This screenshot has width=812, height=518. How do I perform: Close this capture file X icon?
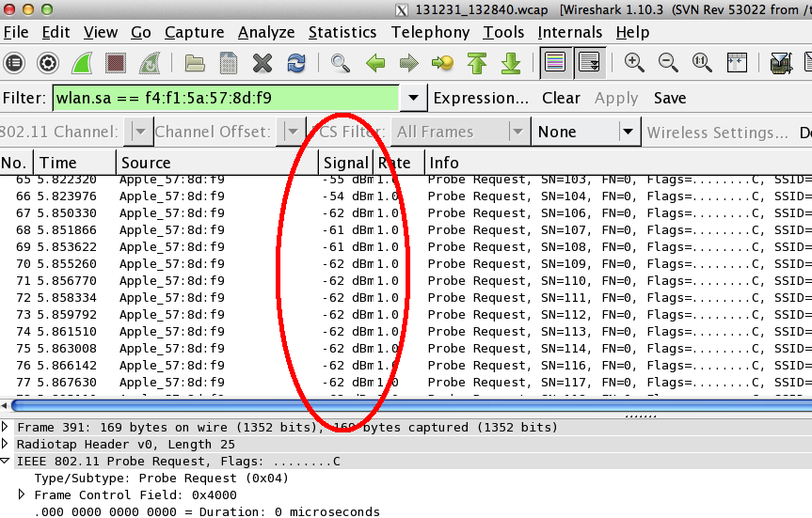[263, 63]
